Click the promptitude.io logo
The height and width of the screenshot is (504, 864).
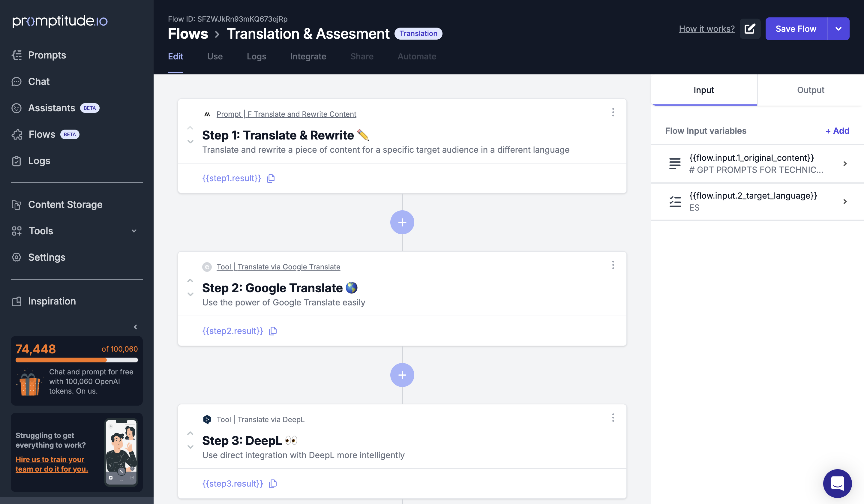tap(60, 21)
